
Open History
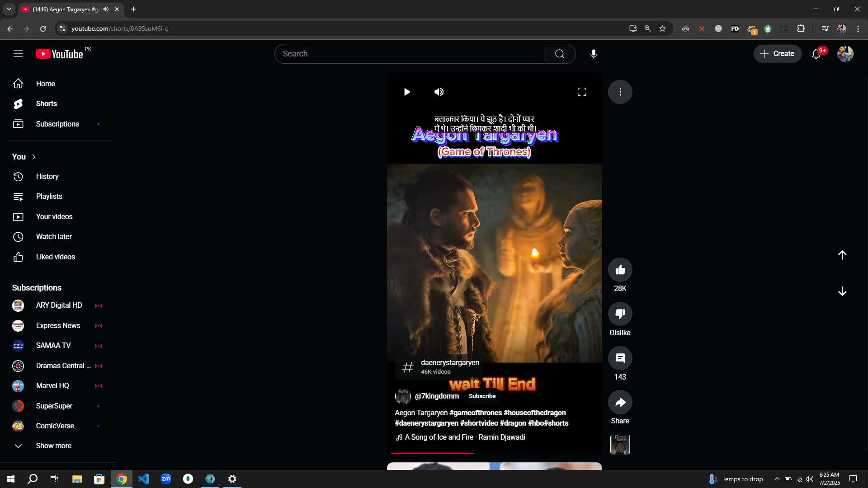[x=58, y=177]
